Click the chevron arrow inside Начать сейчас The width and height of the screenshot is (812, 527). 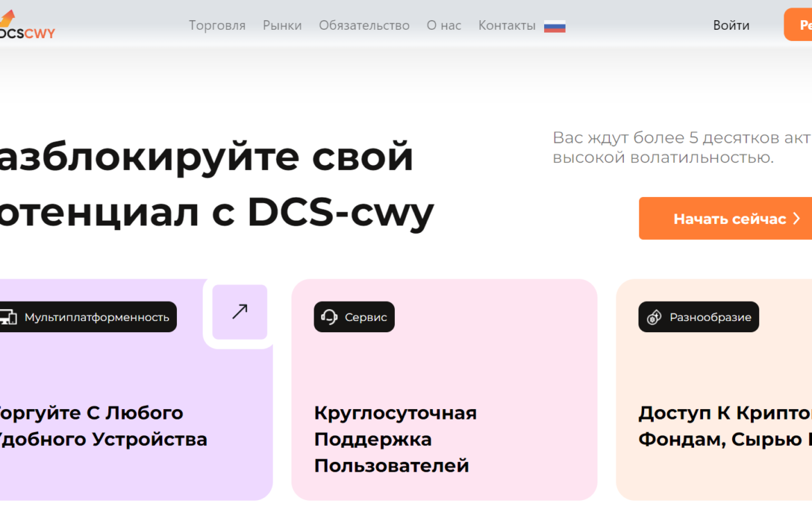[796, 219]
